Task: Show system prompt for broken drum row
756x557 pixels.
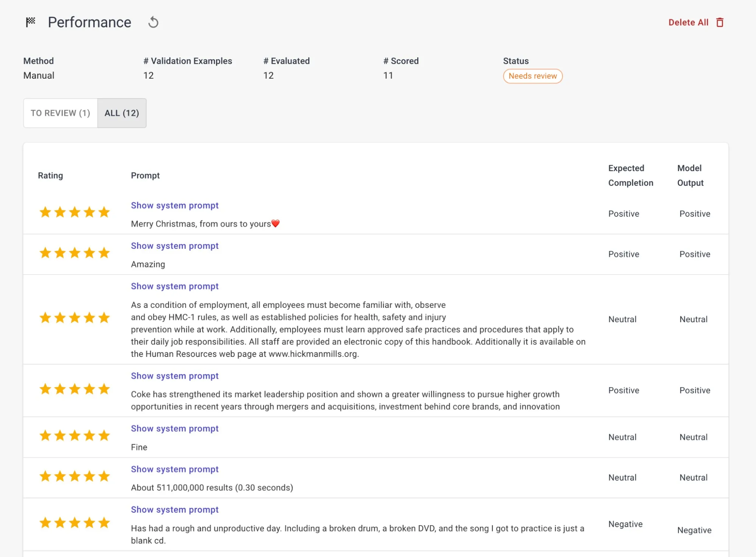Action: (x=175, y=510)
